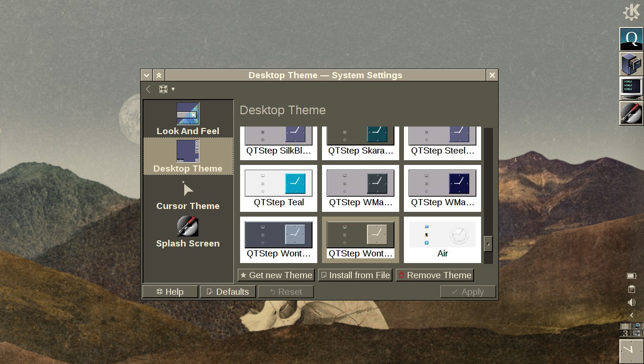The width and height of the screenshot is (644, 364).
Task: Launch the GNU terminal monitor icon
Action: pyautogui.click(x=631, y=89)
